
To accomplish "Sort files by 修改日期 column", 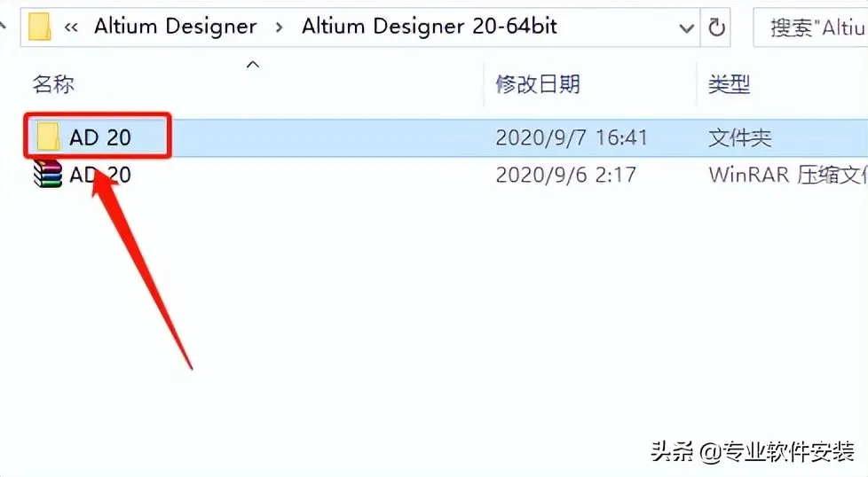I will click(x=538, y=84).
